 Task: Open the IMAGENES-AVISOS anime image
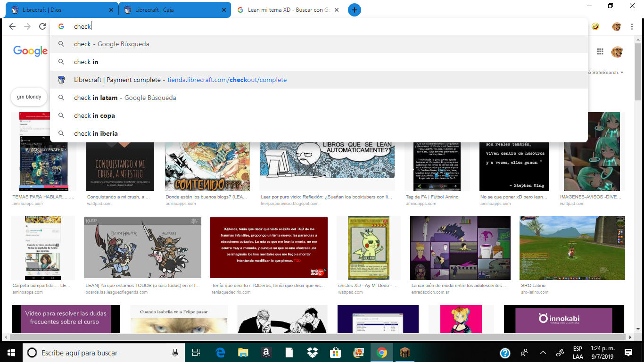592,151
